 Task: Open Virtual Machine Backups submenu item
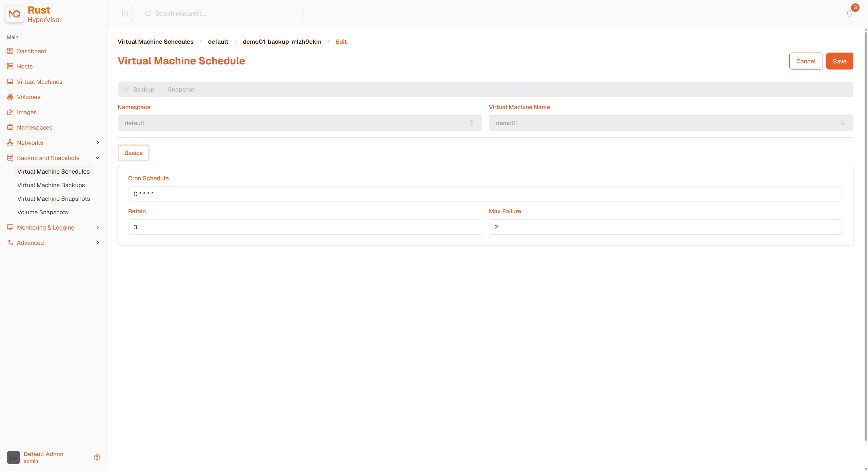point(51,185)
